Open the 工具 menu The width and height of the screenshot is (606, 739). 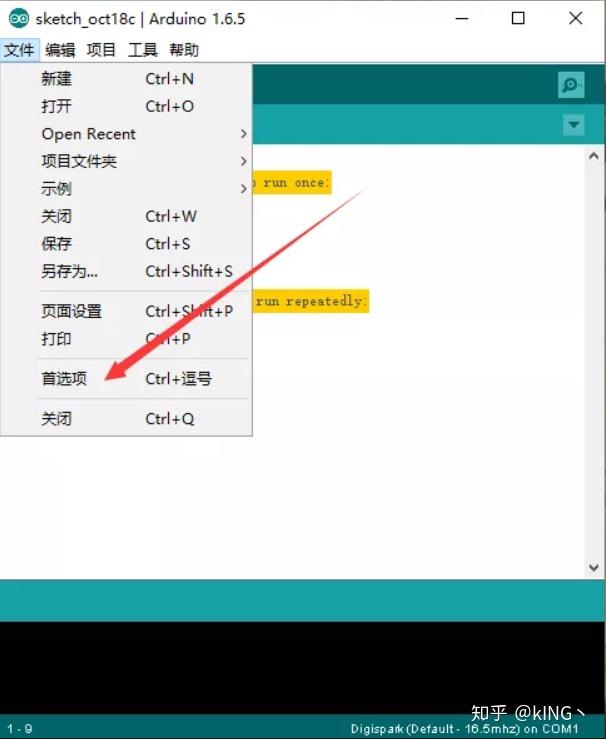click(143, 49)
